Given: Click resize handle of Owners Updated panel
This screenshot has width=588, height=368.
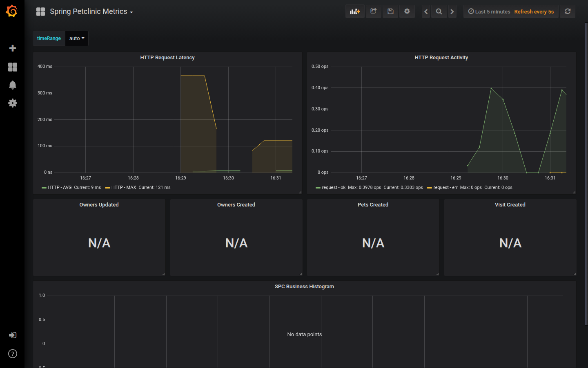Looking at the screenshot, I should click(163, 274).
